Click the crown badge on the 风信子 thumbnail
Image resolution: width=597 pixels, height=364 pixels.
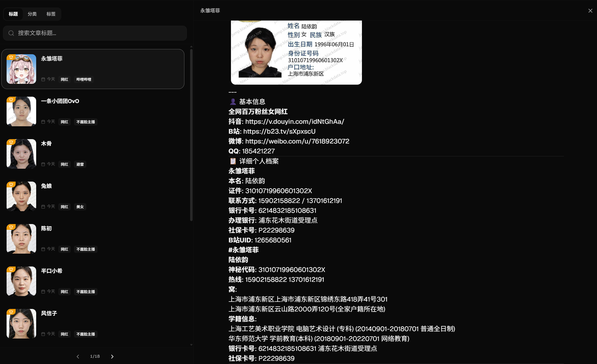pyautogui.click(x=11, y=312)
